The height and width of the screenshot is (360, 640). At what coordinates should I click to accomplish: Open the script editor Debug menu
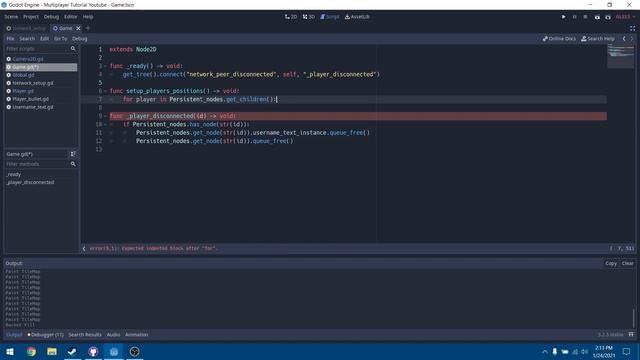pos(80,38)
